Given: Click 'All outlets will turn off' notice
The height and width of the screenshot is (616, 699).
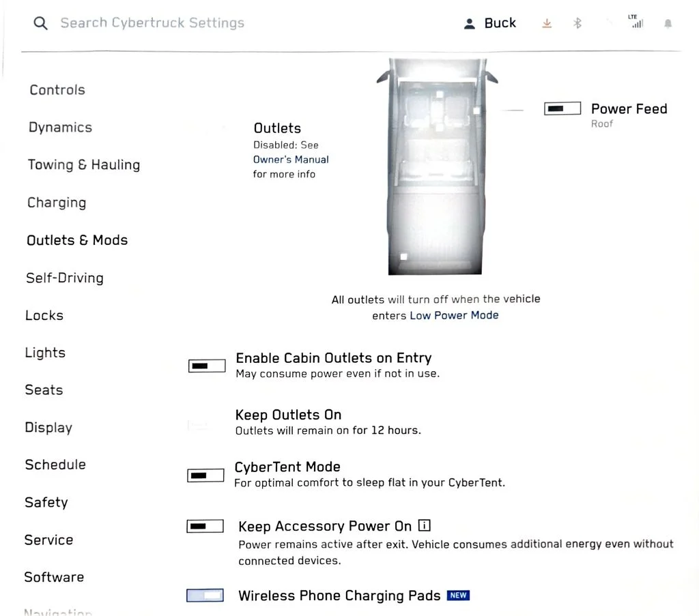Looking at the screenshot, I should coord(436,307).
